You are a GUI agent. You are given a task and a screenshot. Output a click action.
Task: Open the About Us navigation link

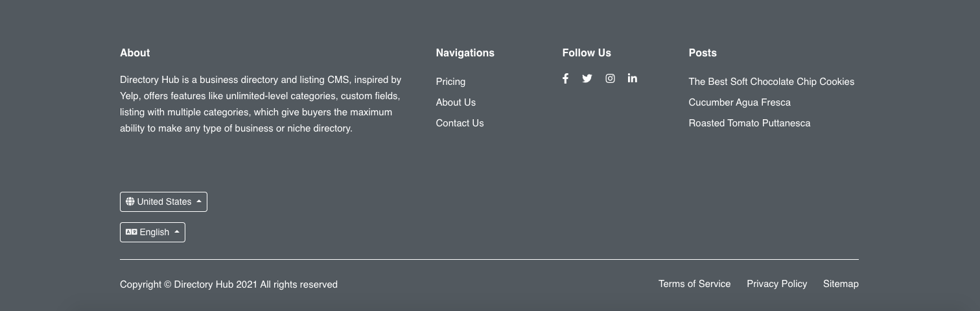click(x=456, y=102)
